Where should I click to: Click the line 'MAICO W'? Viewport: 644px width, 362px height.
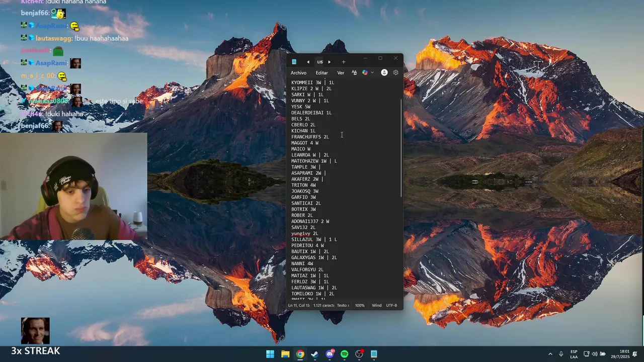click(x=301, y=149)
